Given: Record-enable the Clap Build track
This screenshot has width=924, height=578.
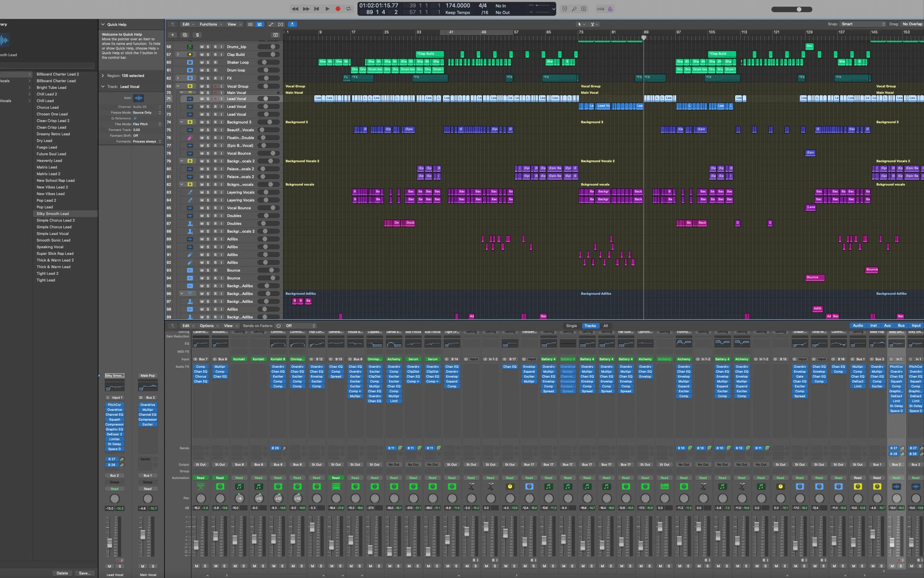Looking at the screenshot, I should coord(215,55).
